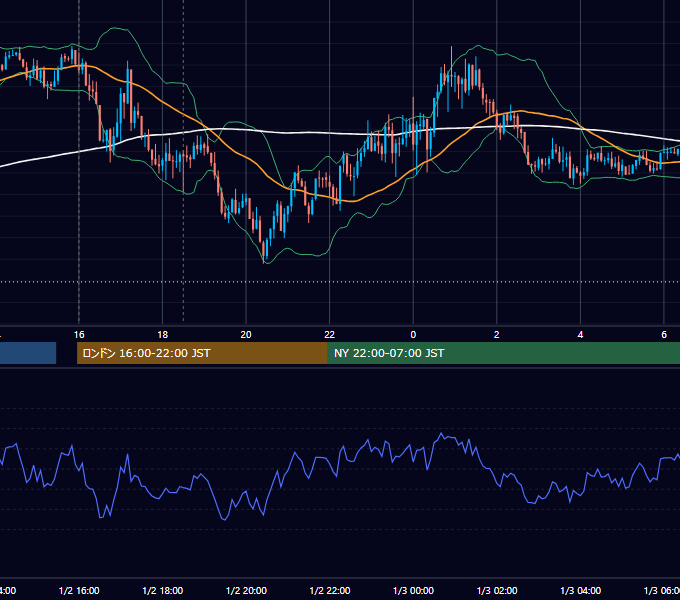Click the blue session bar left of ロンドン
680x600 pixels.
(28, 353)
